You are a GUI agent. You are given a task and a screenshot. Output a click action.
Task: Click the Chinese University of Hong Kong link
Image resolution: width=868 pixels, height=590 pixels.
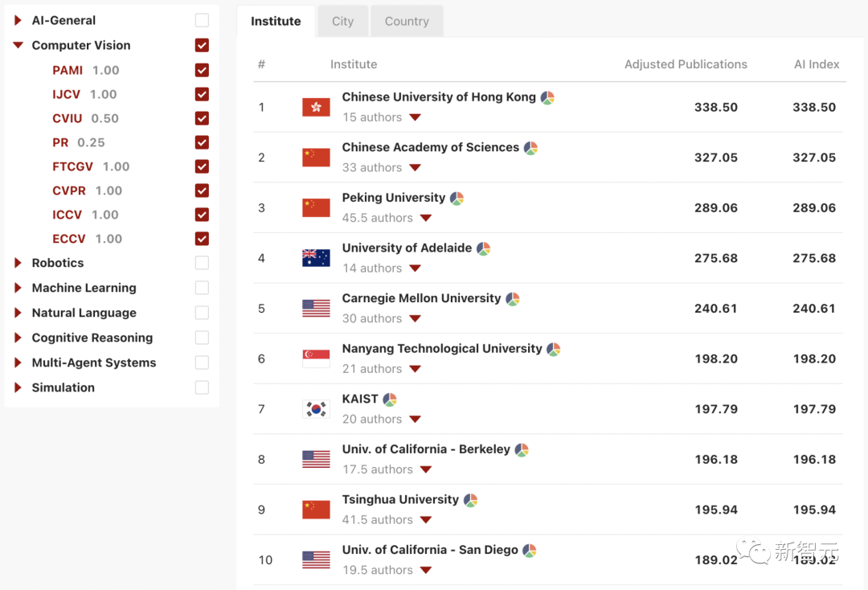[439, 96]
